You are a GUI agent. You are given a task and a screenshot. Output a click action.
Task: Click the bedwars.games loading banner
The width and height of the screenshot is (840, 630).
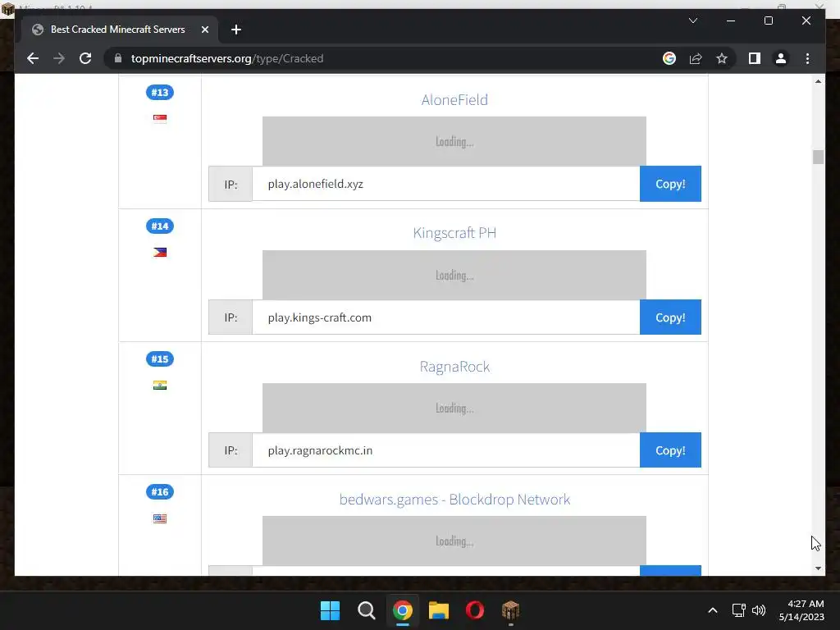pos(454,541)
